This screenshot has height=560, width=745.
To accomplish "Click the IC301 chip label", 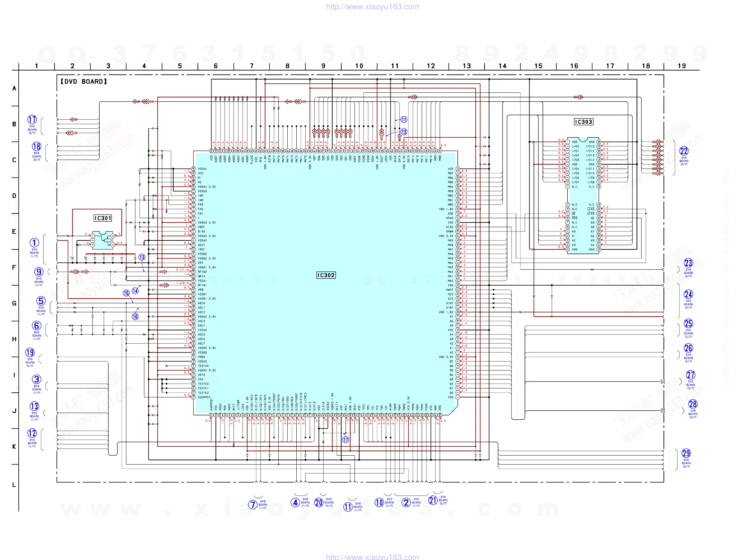I will point(103,218).
